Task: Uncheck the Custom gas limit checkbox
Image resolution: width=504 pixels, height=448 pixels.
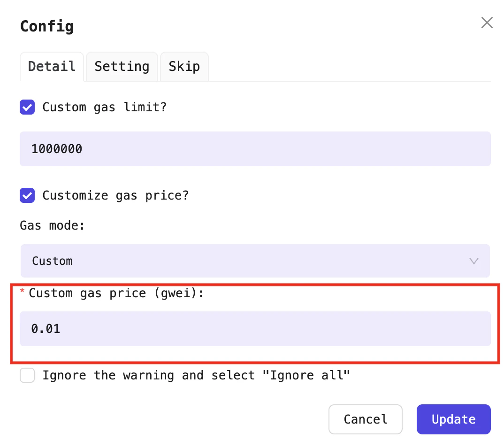Action: click(x=27, y=107)
